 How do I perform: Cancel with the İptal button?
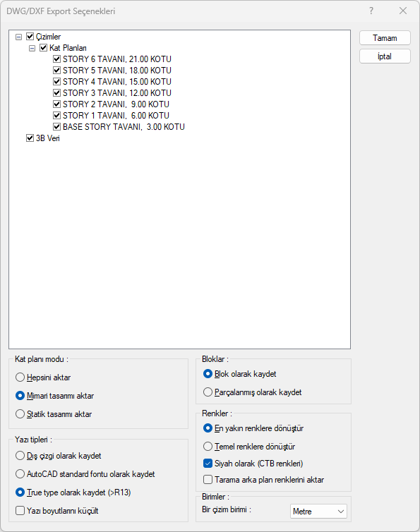tap(385, 56)
